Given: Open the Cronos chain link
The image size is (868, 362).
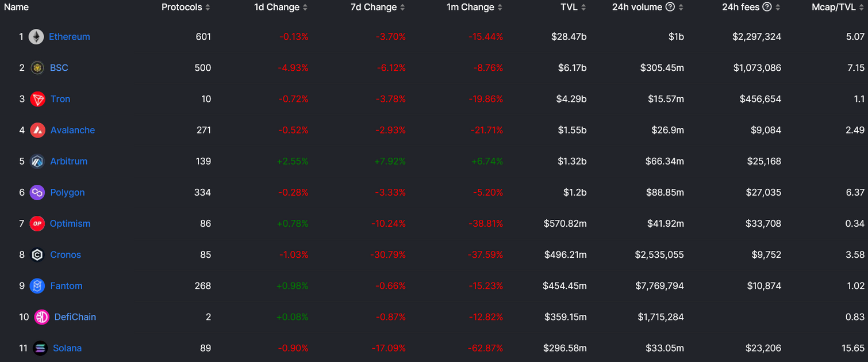Looking at the screenshot, I should (x=66, y=255).
